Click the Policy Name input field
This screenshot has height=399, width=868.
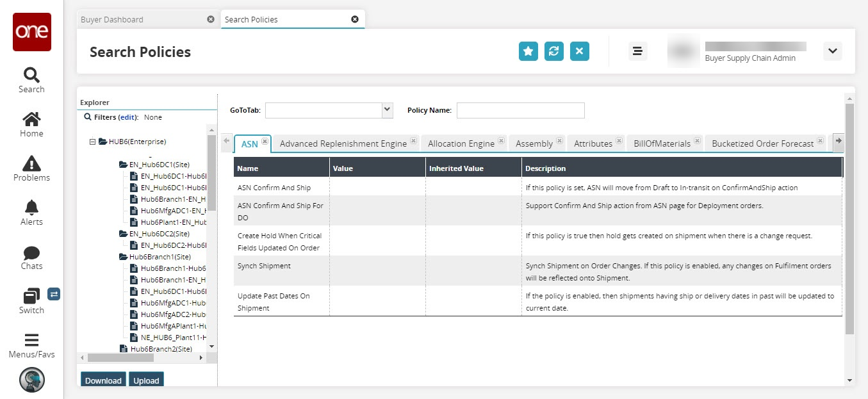520,110
